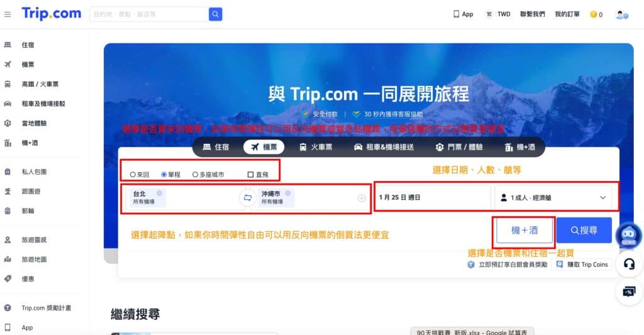Switch to the 門票 / 體驗 tab
The image size is (644, 335).
(x=458, y=147)
